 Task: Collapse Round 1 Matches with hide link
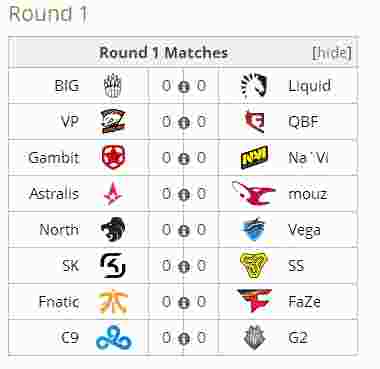(332, 53)
